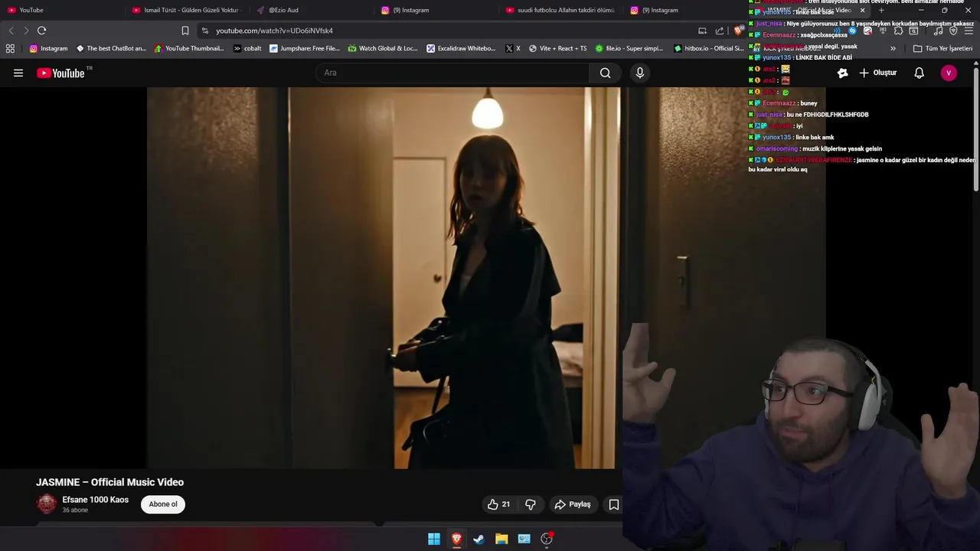The width and height of the screenshot is (980, 551).
Task: Switch to Ismail Türüt tab
Action: click(185, 10)
